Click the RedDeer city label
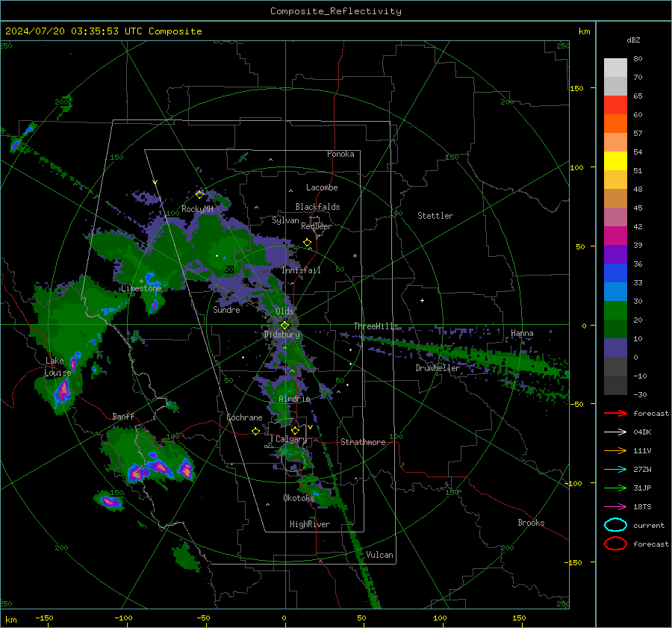 [x=317, y=226]
